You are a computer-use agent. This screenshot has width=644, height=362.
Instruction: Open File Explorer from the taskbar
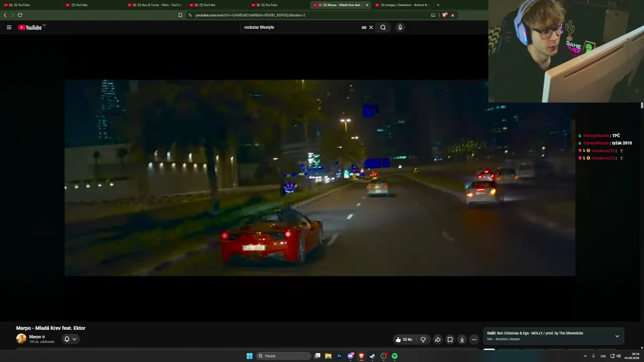(328, 356)
